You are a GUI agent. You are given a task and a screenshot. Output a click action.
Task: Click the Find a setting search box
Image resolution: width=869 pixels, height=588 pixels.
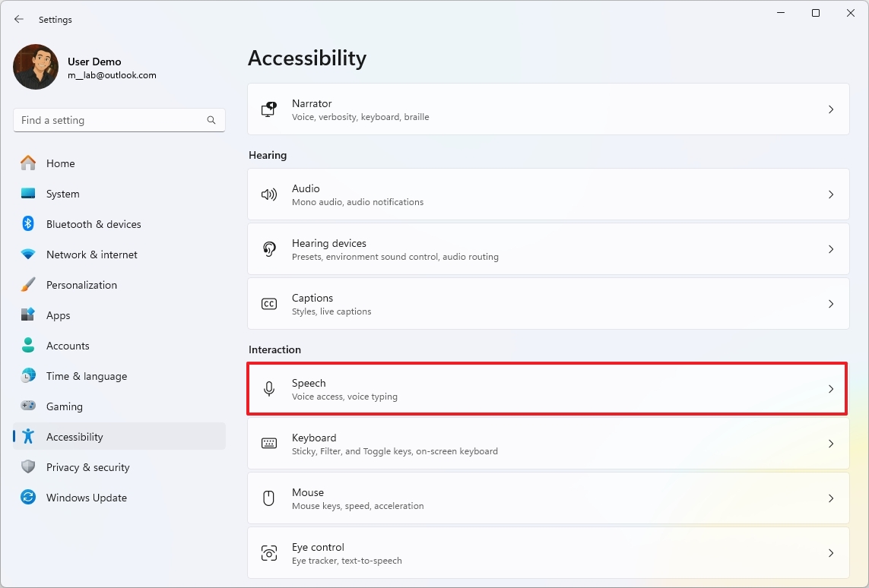pyautogui.click(x=119, y=120)
